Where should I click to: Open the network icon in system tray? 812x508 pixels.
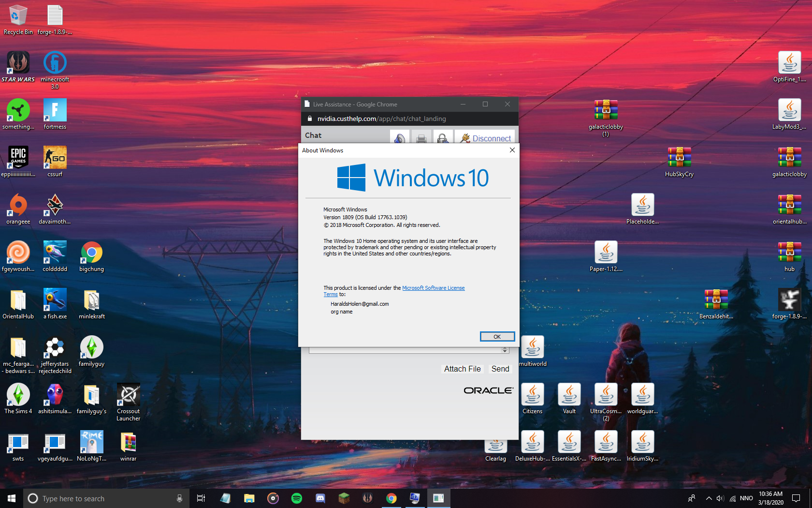point(733,498)
